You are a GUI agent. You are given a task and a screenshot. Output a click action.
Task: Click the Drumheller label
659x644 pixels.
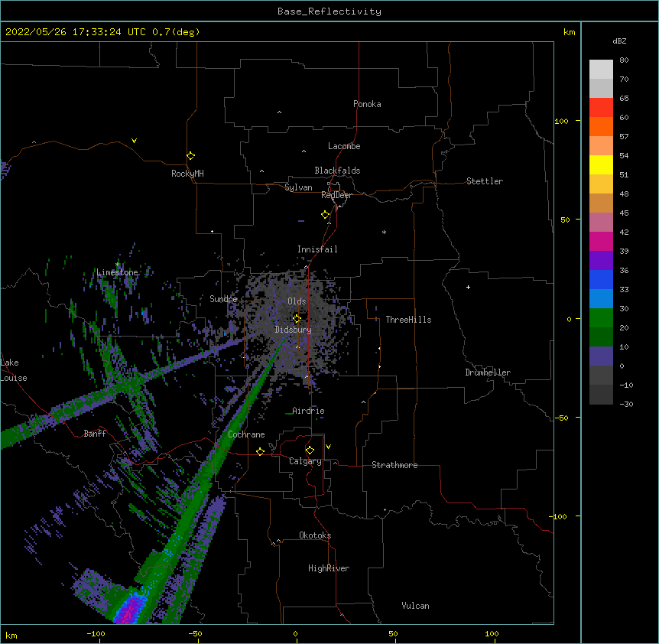point(488,372)
